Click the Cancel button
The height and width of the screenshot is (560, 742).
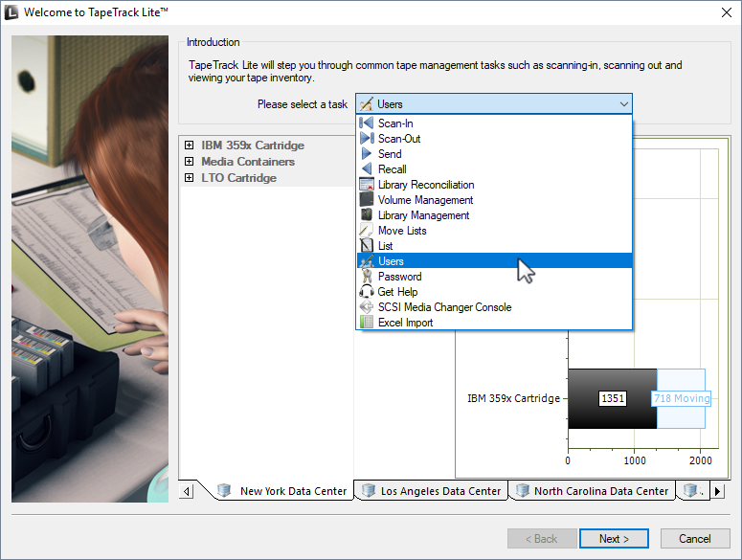pos(695,538)
